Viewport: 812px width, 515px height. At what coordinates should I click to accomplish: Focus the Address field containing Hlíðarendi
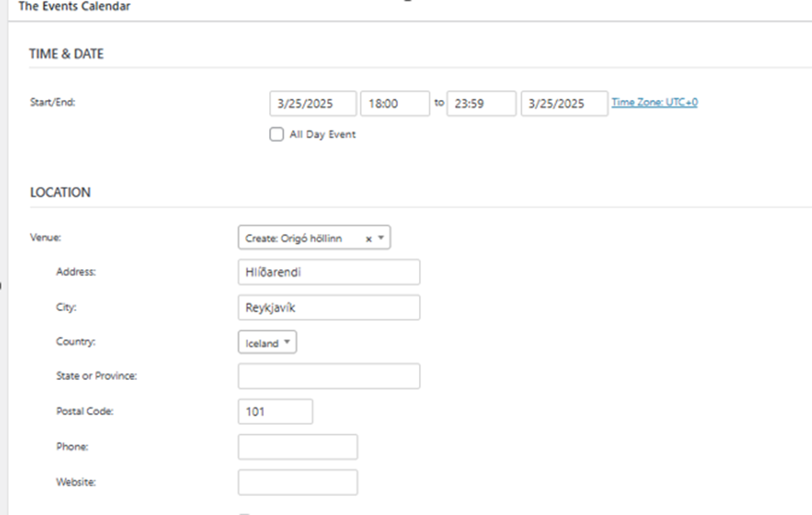(329, 272)
